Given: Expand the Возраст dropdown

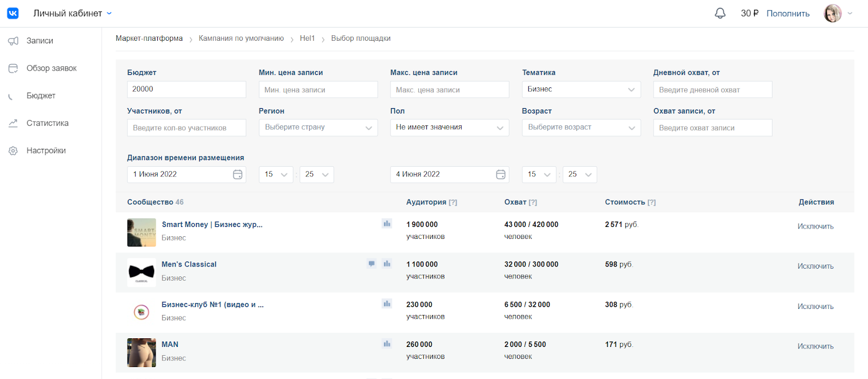Looking at the screenshot, I should [581, 128].
